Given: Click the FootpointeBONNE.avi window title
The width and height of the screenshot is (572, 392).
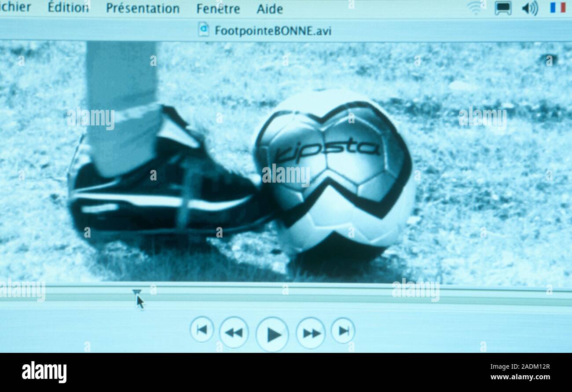Looking at the screenshot, I should [273, 31].
